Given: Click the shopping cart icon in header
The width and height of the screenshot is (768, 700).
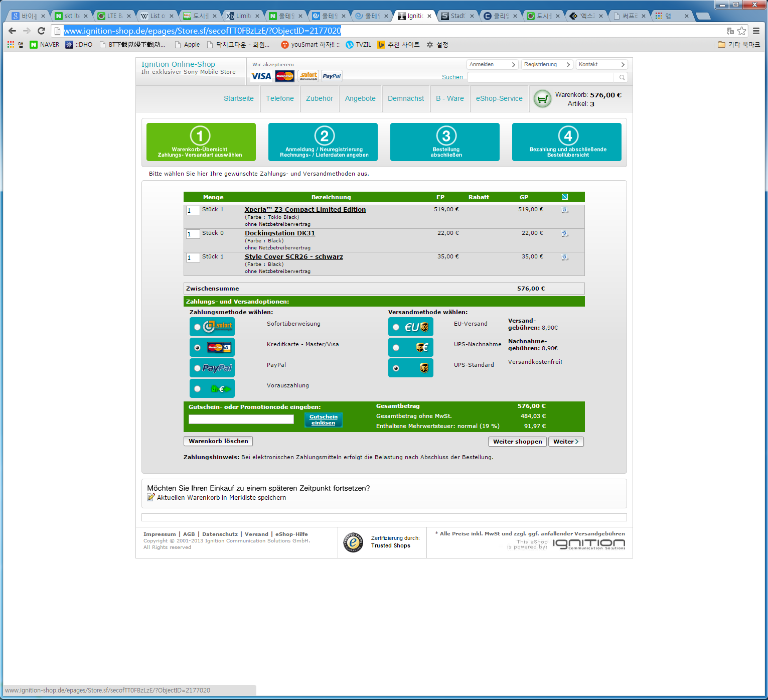Looking at the screenshot, I should [x=542, y=99].
